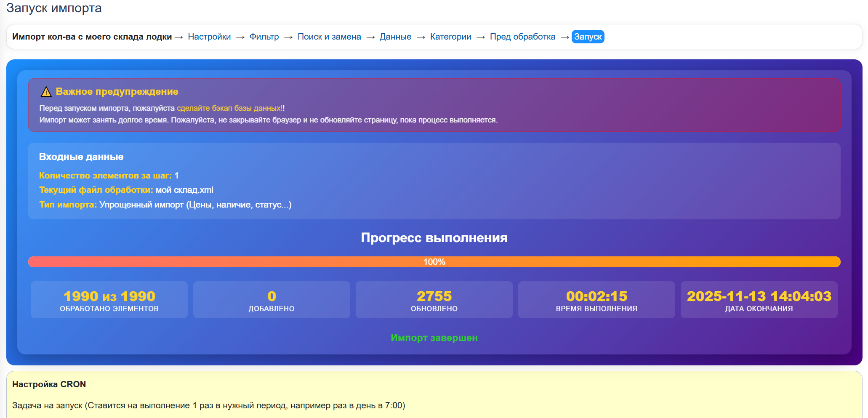Click the arrow before the Запуск step
868x418 pixels.
point(564,37)
